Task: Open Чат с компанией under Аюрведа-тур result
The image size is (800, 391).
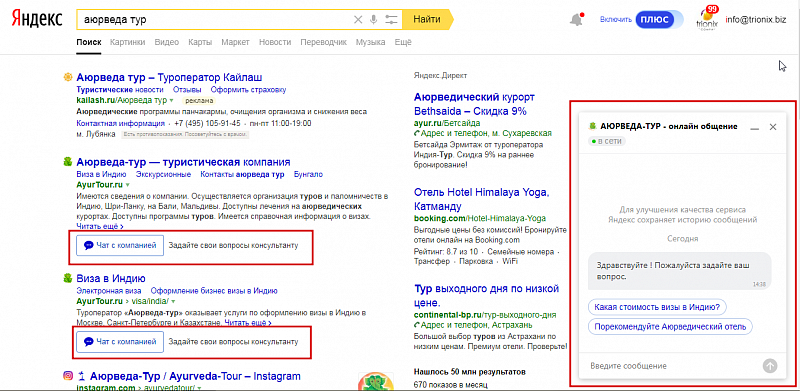Action: click(120, 245)
